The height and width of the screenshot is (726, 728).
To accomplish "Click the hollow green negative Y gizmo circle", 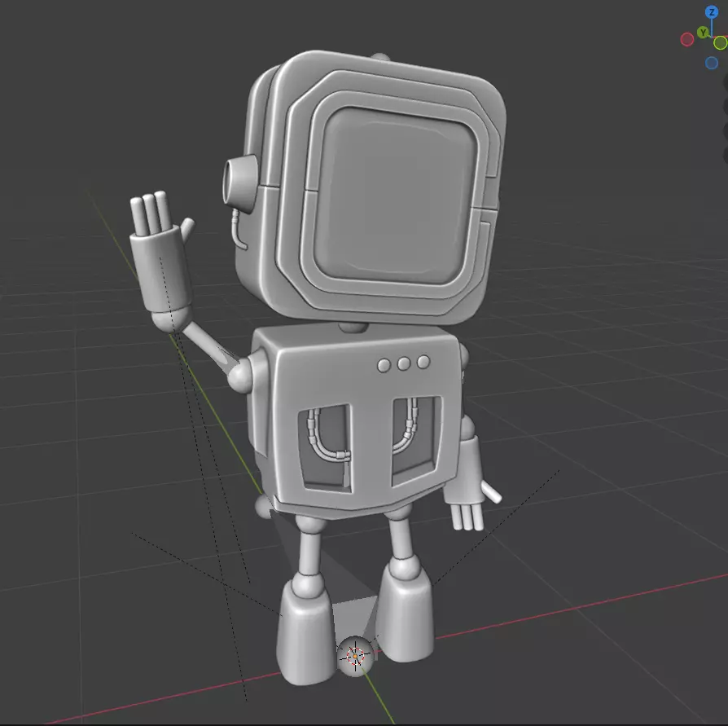I will point(721,42).
